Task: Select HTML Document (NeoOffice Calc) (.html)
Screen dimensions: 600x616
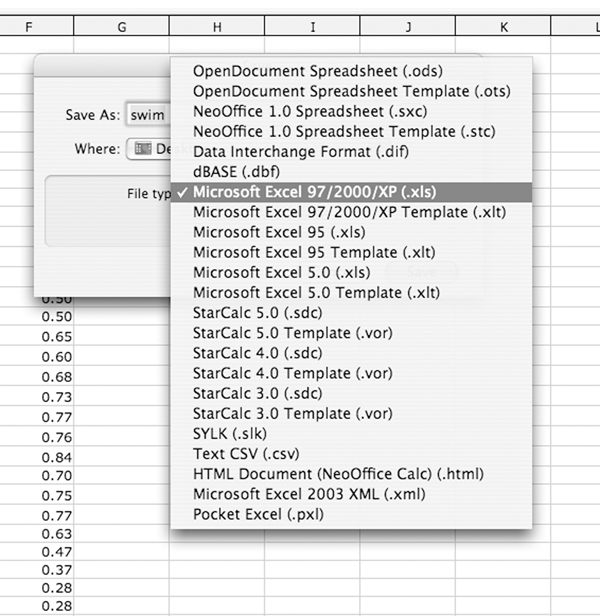Action: pyautogui.click(x=338, y=474)
